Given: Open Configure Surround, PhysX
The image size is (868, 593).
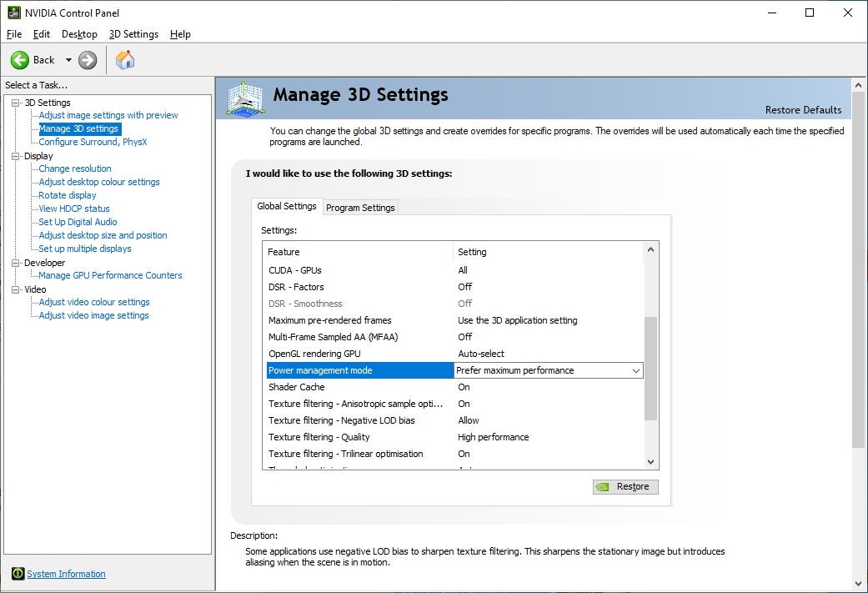Looking at the screenshot, I should tap(93, 142).
